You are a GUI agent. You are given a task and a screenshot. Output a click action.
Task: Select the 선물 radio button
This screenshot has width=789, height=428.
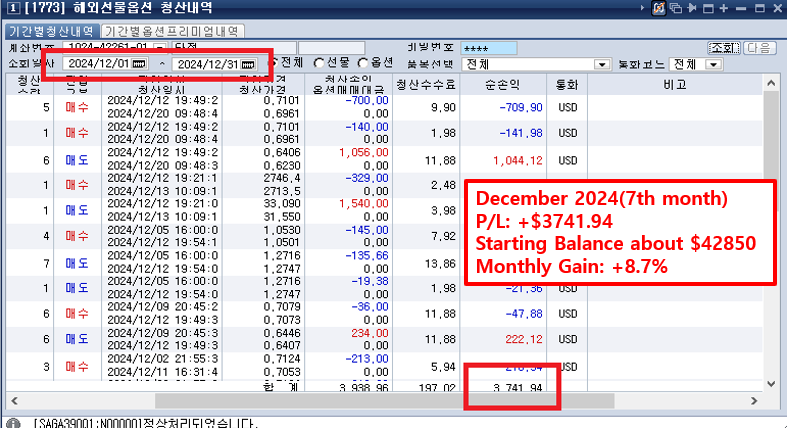pos(319,64)
